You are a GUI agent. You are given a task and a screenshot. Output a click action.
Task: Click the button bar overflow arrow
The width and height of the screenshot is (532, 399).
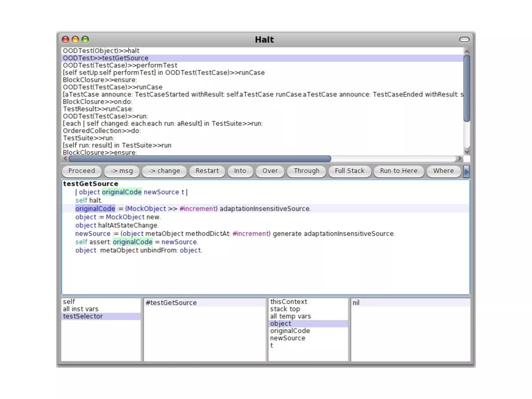point(466,171)
